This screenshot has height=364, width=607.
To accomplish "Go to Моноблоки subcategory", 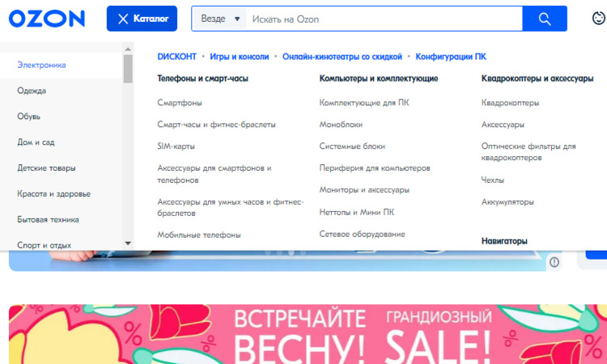I will pyautogui.click(x=341, y=125).
